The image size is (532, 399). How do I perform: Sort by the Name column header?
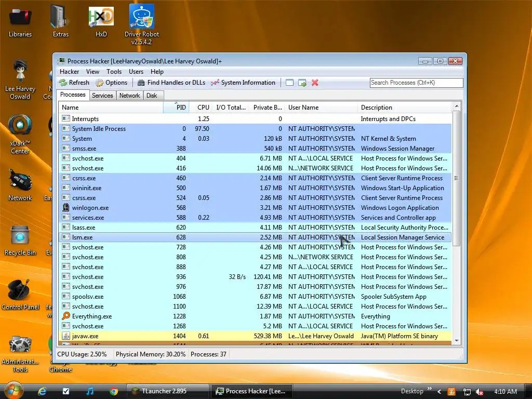[x=111, y=107]
